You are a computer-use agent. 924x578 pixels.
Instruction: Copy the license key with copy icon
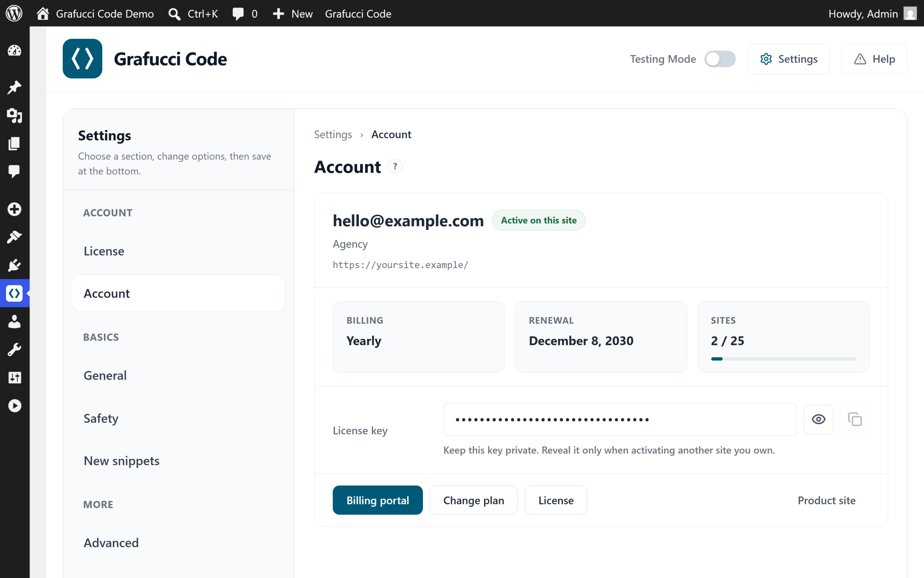coord(854,419)
